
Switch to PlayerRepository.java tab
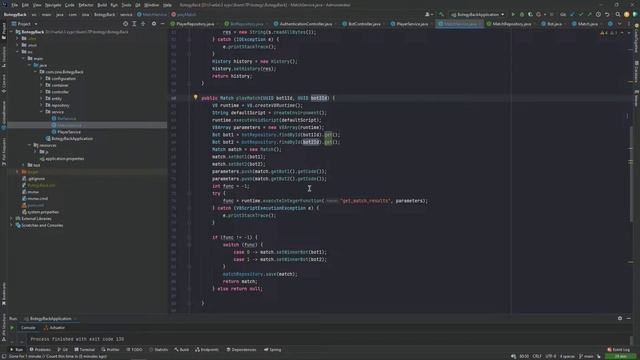pyautogui.click(x=192, y=24)
